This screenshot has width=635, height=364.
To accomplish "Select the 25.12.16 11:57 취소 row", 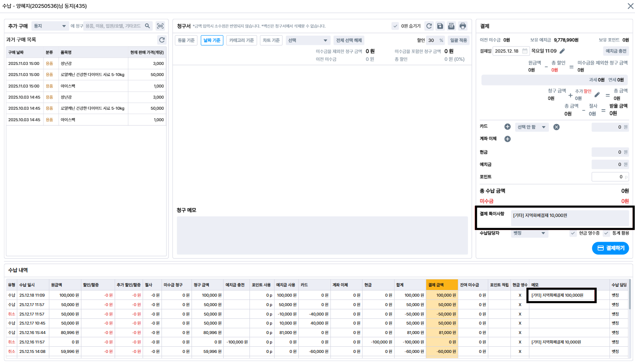I will click(317, 342).
